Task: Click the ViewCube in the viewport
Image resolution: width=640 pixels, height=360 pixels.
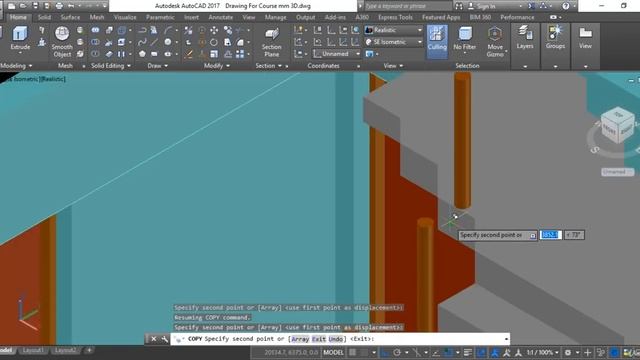Action: (617, 126)
